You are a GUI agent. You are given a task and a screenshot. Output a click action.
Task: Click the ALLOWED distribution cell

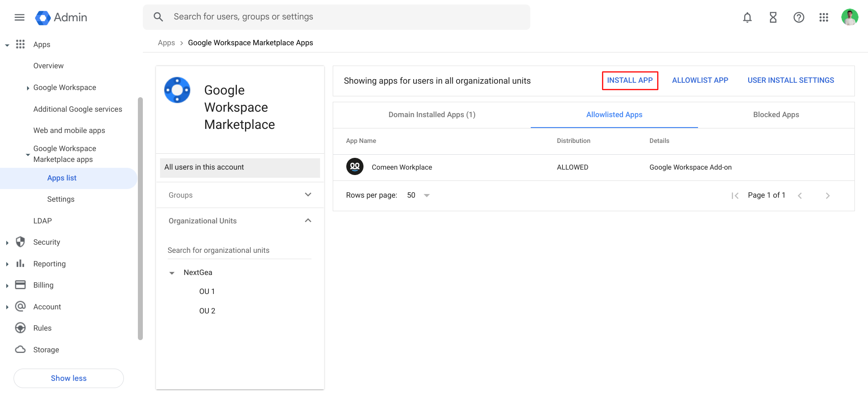[572, 167]
